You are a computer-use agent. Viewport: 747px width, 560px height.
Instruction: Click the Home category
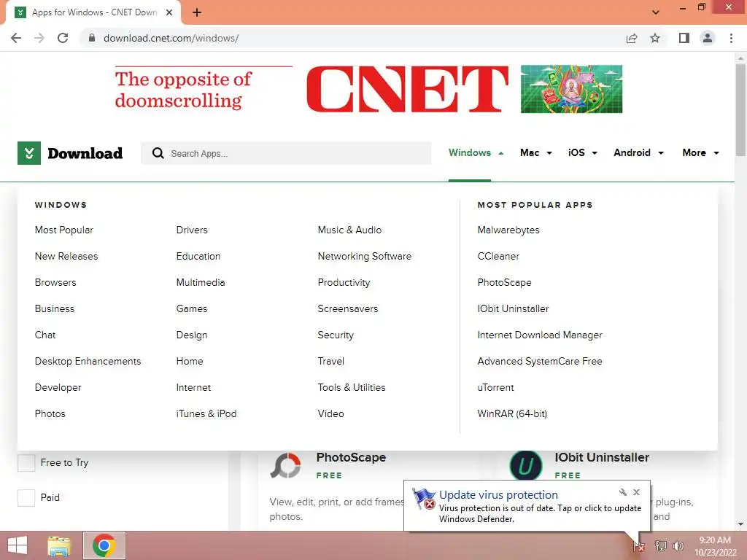190,362
